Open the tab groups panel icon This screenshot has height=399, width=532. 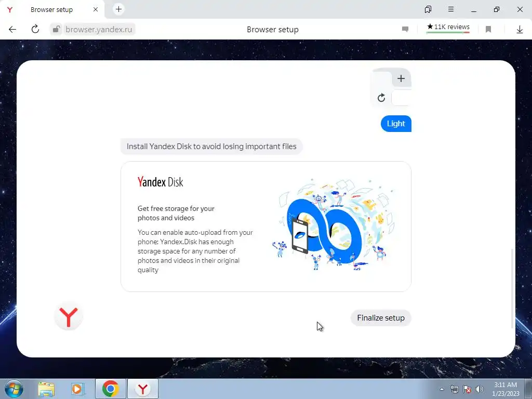428,9
